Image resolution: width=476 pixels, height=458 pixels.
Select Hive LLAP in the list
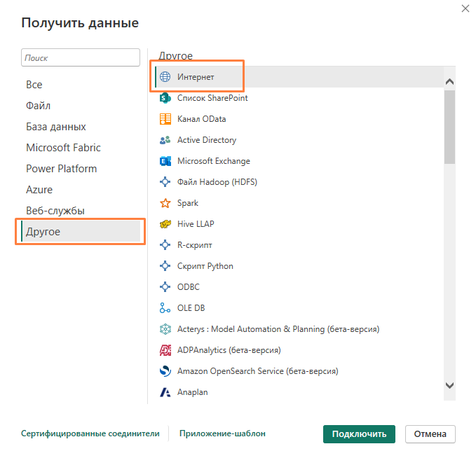196,224
